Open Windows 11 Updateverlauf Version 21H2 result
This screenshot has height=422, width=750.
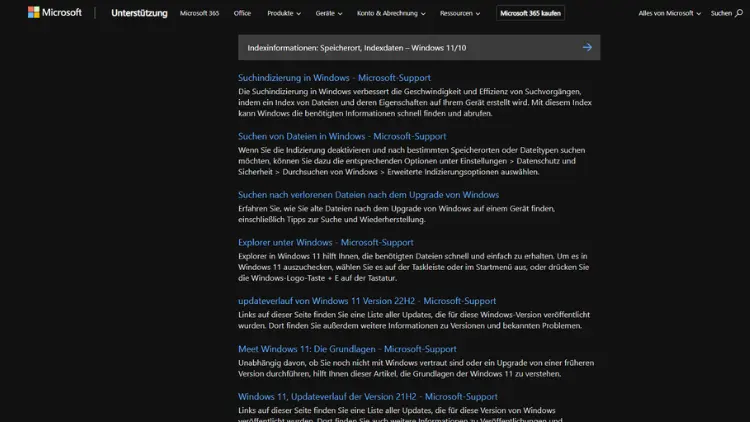(x=368, y=397)
